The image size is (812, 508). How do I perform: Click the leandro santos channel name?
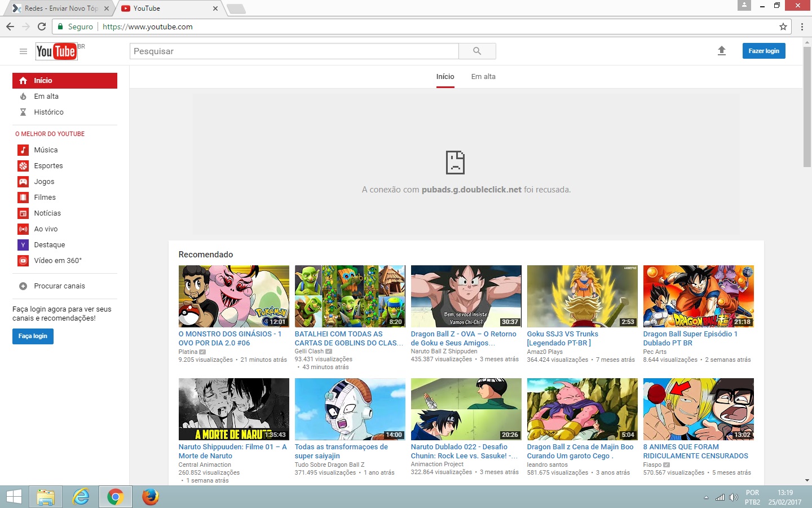547,465
